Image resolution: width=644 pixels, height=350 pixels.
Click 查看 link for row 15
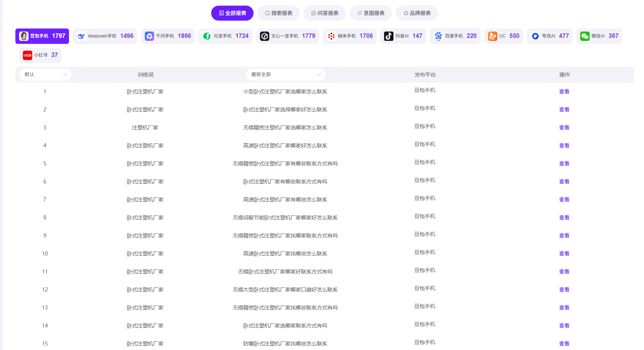(564, 344)
